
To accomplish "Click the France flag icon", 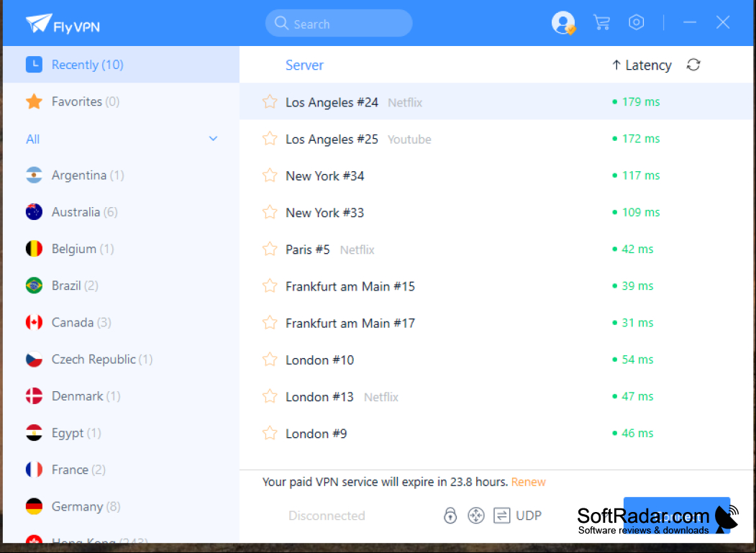I will tap(35, 470).
